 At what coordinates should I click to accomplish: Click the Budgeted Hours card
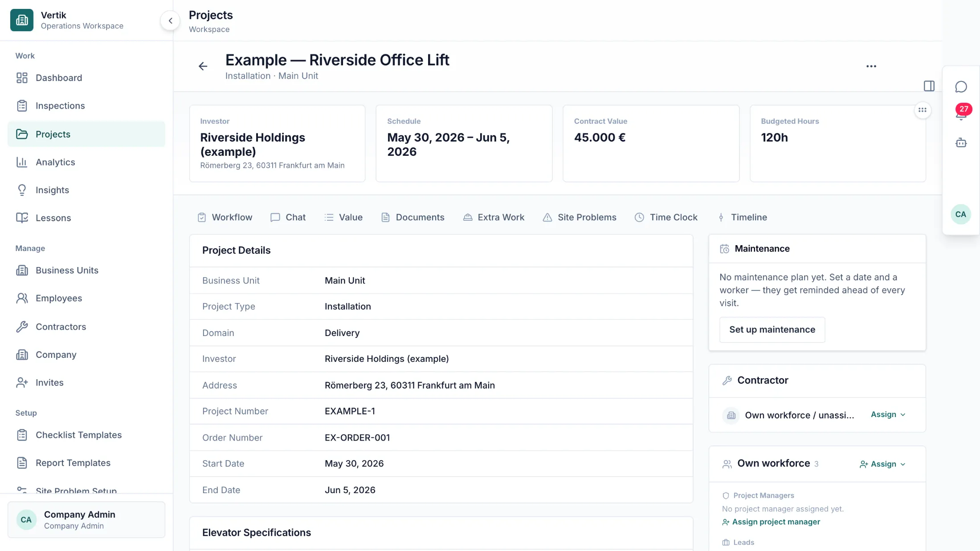(838, 143)
